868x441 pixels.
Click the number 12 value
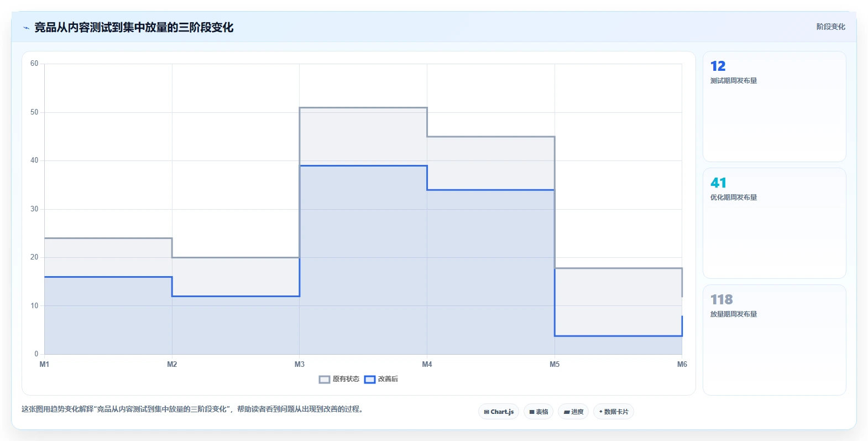click(718, 66)
